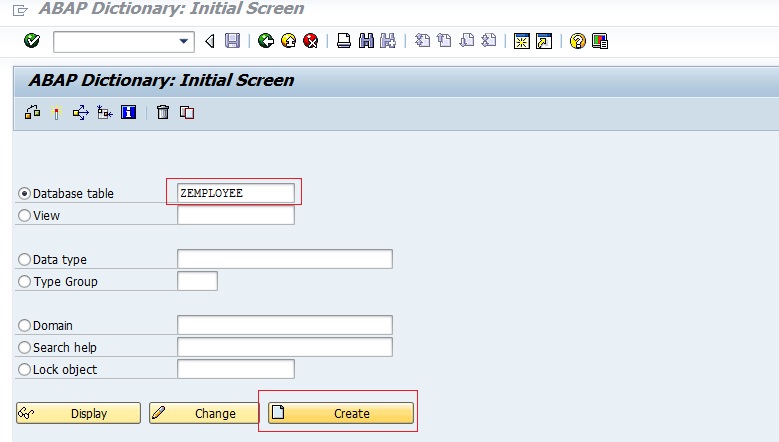Viewport: 779px width, 442px height.
Task: Click the Delete trash can icon
Action: (x=163, y=112)
